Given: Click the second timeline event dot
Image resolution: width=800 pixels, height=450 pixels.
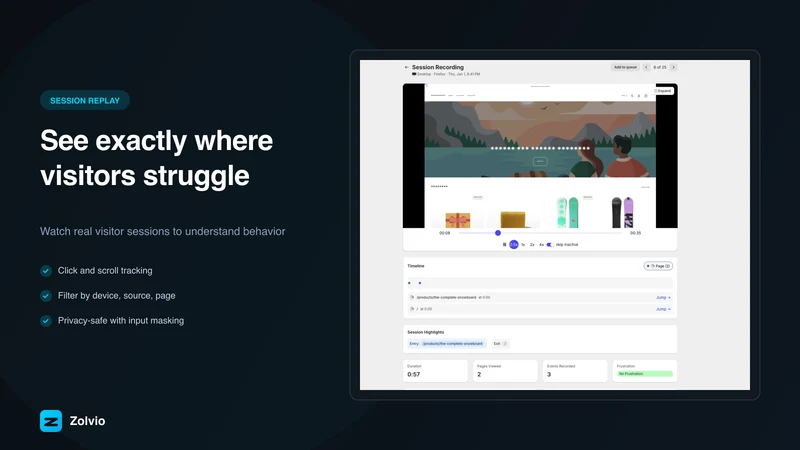Looking at the screenshot, I should 420,283.
